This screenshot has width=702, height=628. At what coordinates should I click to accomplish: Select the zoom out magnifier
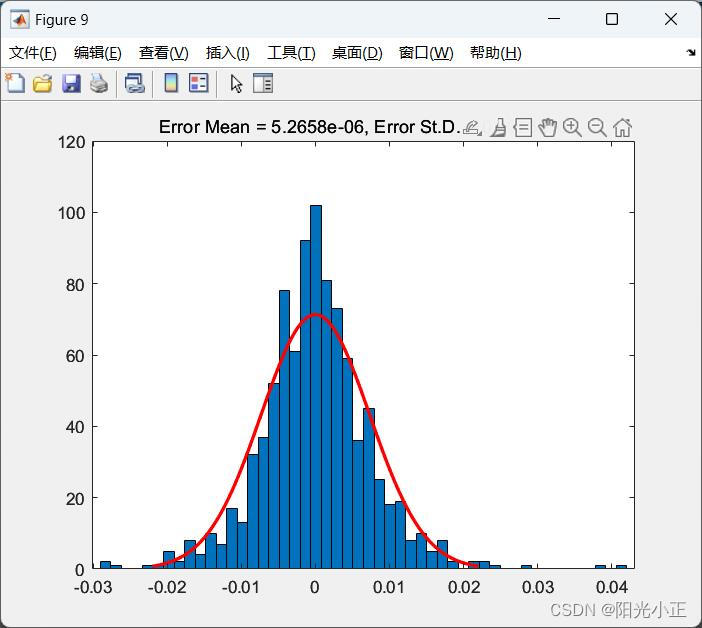tap(597, 128)
